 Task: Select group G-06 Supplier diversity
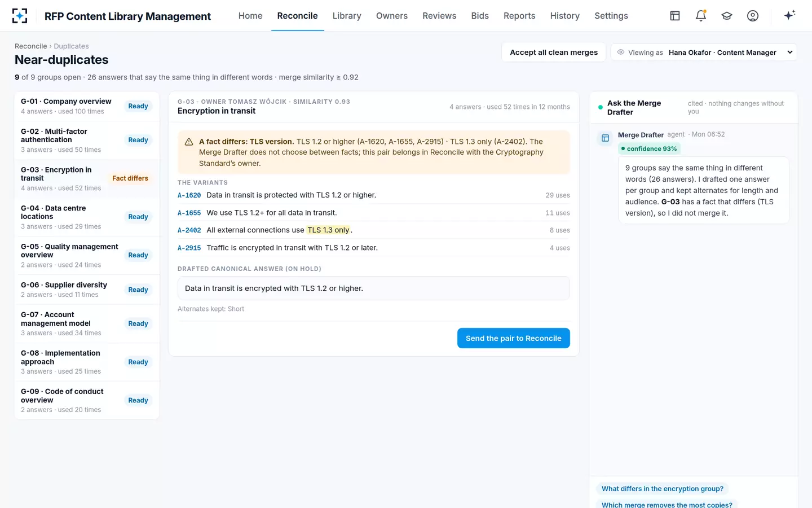[x=87, y=290]
